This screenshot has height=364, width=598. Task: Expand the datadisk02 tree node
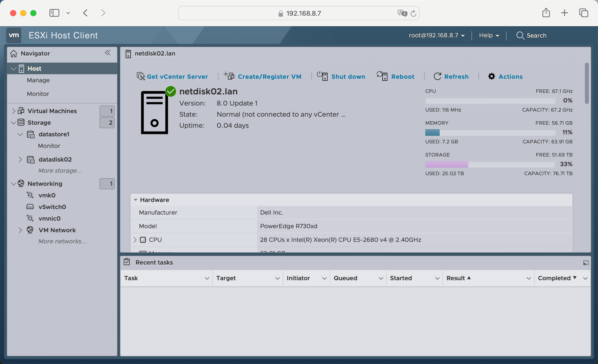pyautogui.click(x=20, y=160)
